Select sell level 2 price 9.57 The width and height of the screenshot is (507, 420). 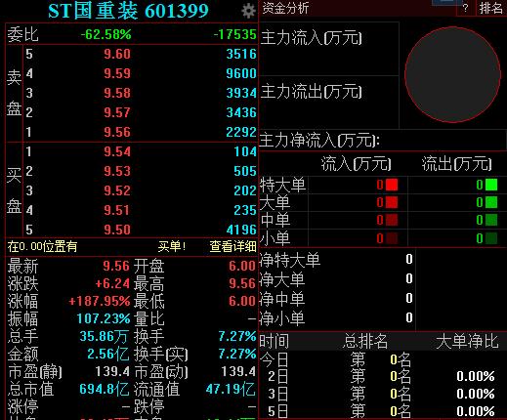pyautogui.click(x=117, y=112)
